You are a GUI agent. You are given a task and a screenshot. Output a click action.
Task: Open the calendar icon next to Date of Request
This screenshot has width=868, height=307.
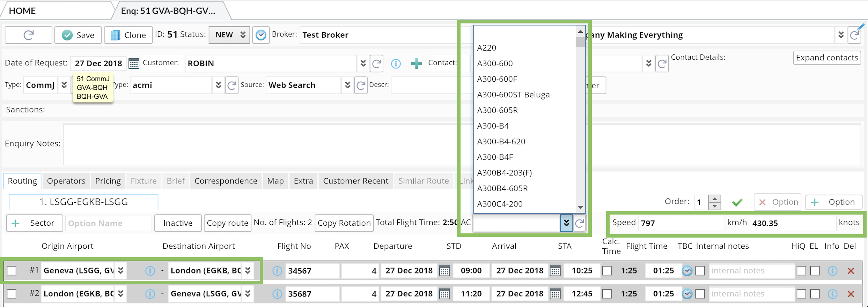click(133, 63)
